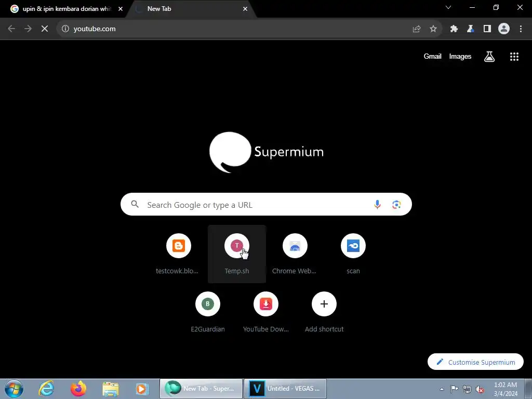
Task: Open the E2Guardian shortcut
Action: click(208, 312)
